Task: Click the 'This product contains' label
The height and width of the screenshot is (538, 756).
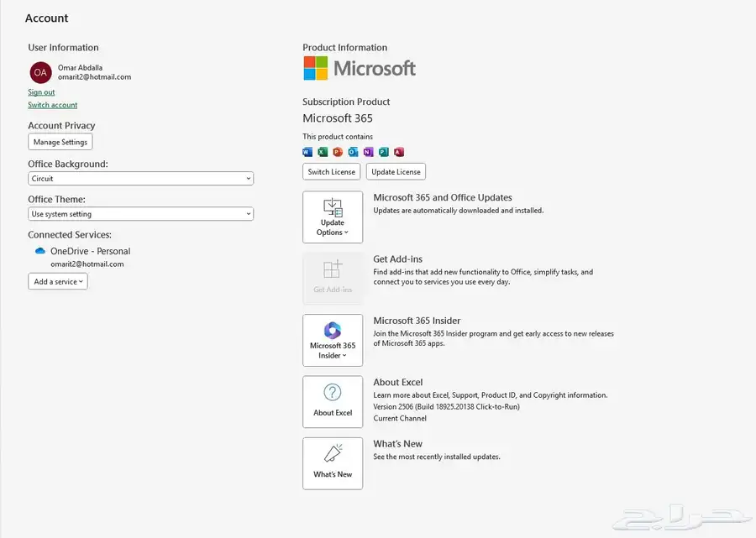Action: point(338,136)
